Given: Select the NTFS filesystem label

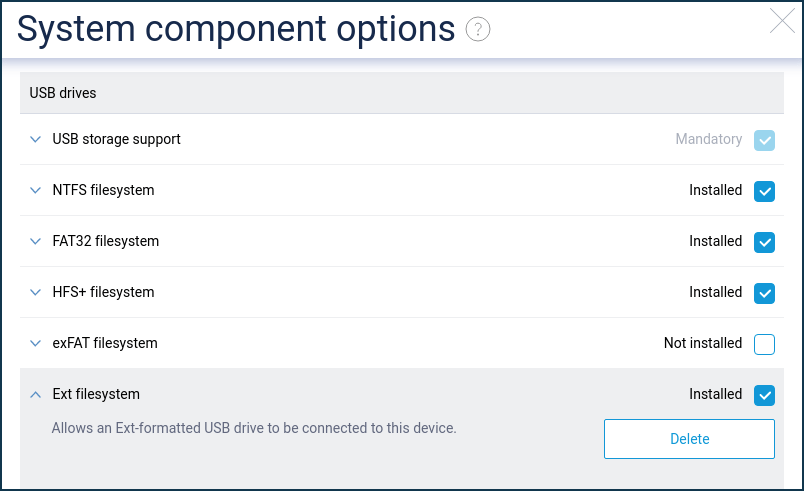Looking at the screenshot, I should tap(103, 190).
